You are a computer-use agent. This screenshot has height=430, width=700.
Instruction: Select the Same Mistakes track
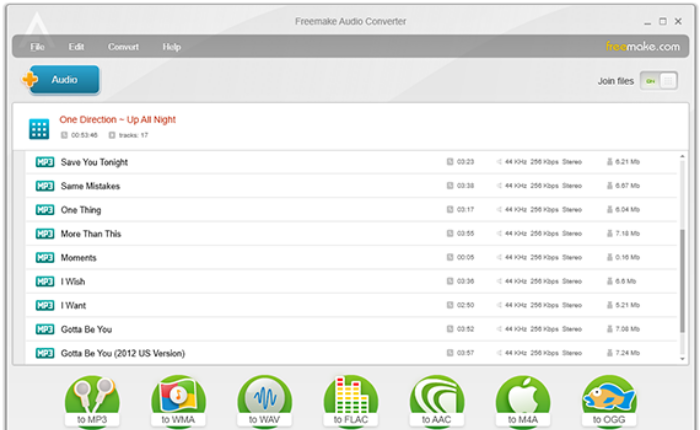[x=352, y=186]
